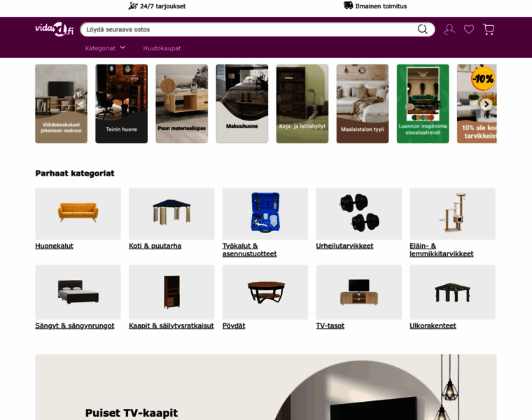Open the TV-tasot category thumbnail
532x420 pixels.
[x=359, y=292]
